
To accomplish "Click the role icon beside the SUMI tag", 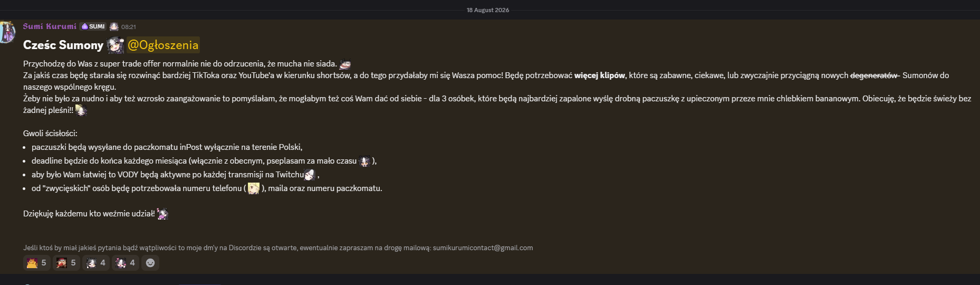I will coord(114,26).
